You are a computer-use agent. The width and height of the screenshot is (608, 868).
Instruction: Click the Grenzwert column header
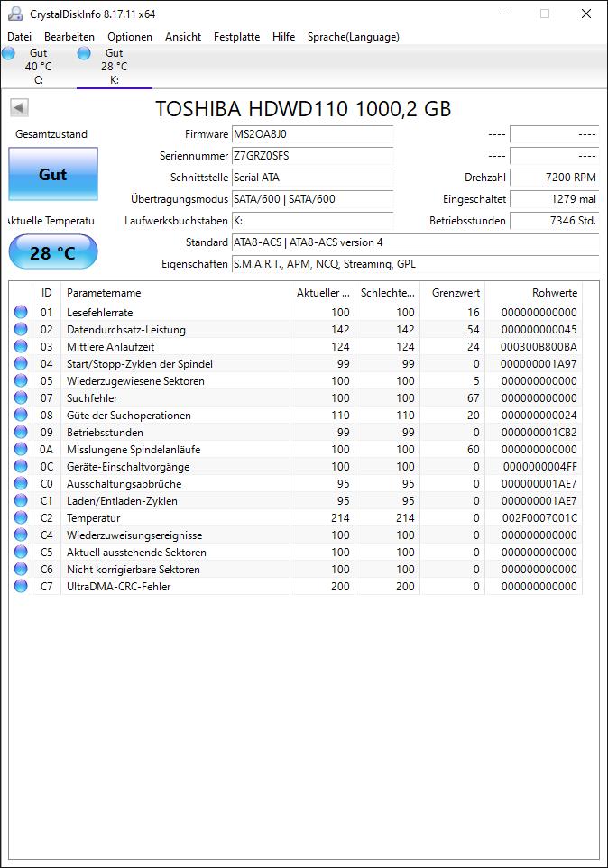[452, 292]
